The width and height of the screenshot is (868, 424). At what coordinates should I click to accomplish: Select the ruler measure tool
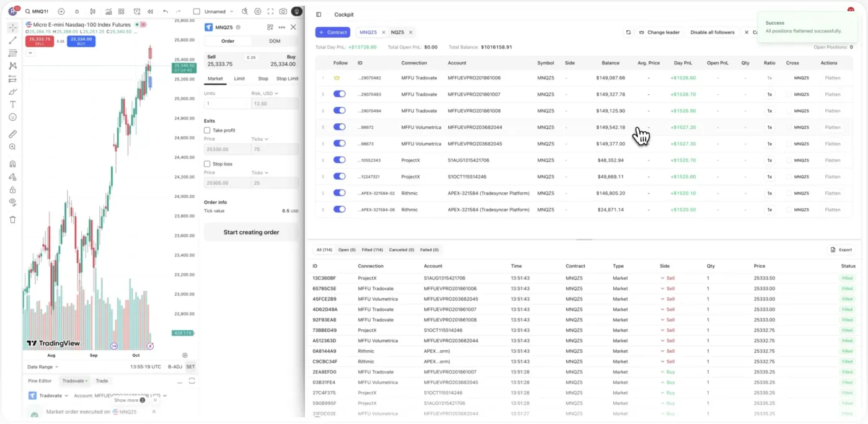12,134
